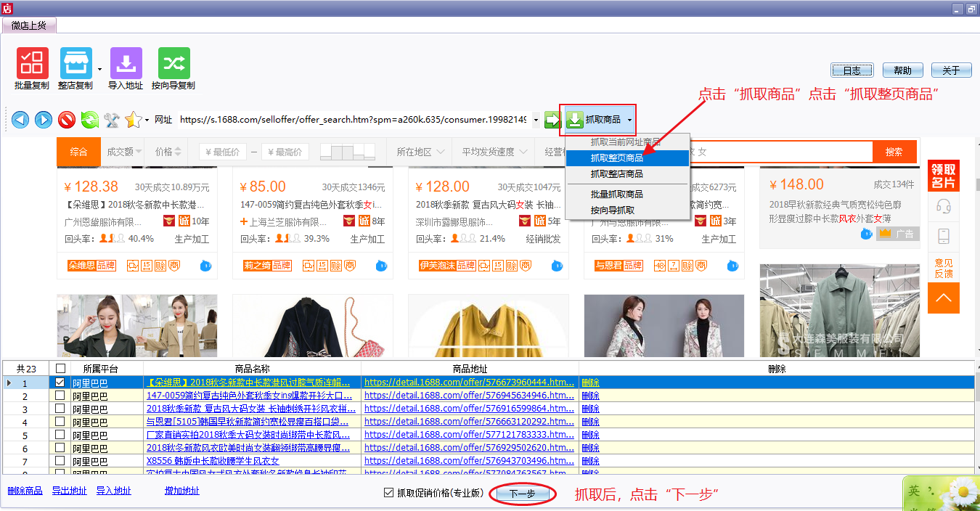Click the 下一步 next step button
The image size is (980, 511).
click(522, 494)
